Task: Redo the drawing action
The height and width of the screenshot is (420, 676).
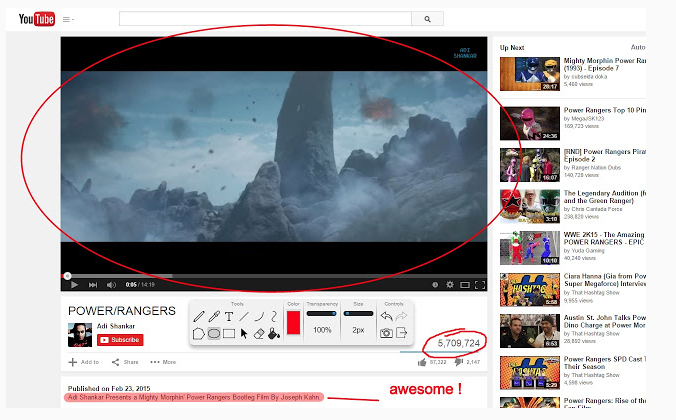Action: click(401, 316)
